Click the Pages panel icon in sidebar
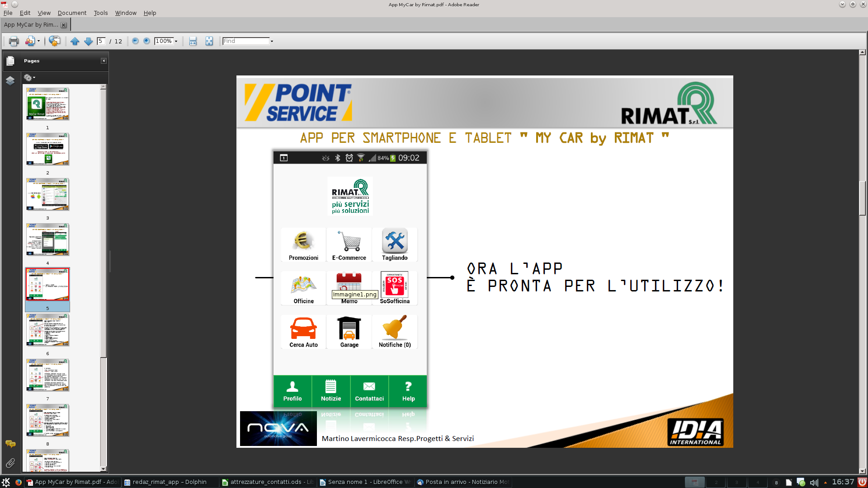The image size is (868, 488). (10, 61)
